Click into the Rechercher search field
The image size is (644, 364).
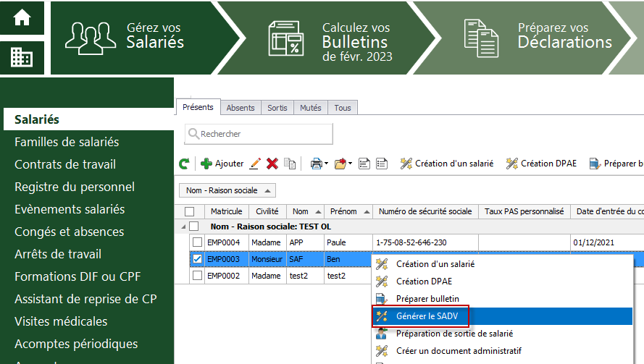259,134
